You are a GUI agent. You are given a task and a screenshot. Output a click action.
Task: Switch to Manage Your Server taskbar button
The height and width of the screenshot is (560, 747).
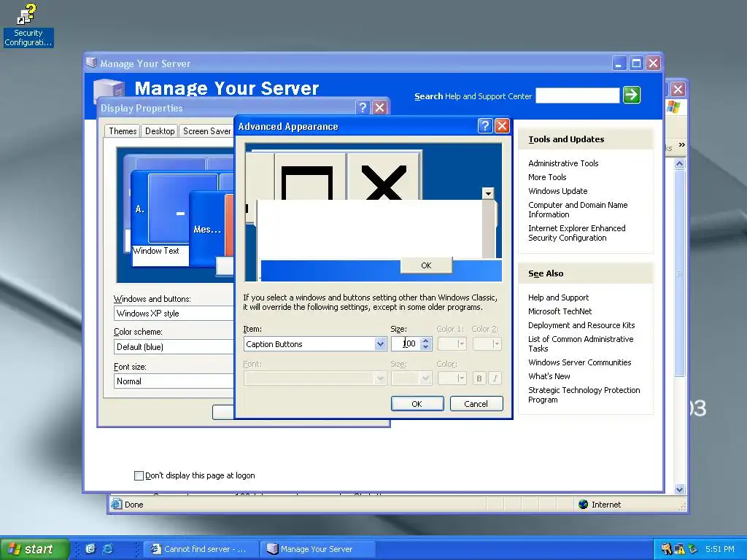[318, 549]
